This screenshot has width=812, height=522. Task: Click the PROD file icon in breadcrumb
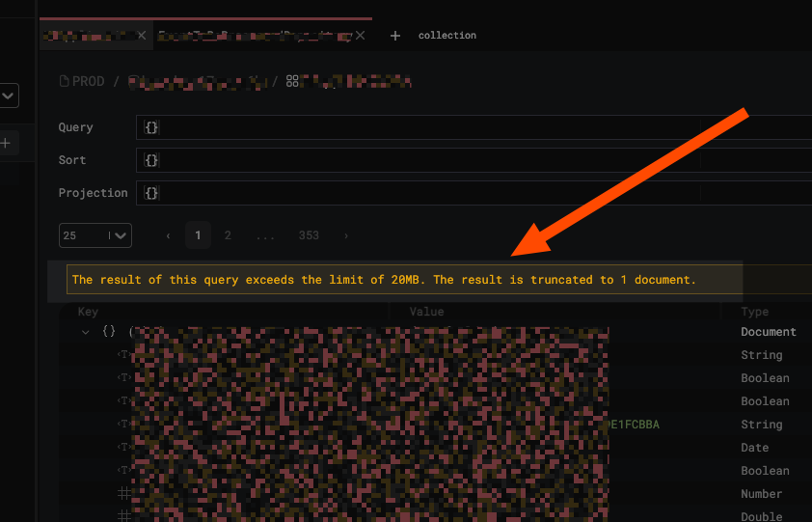click(x=65, y=81)
